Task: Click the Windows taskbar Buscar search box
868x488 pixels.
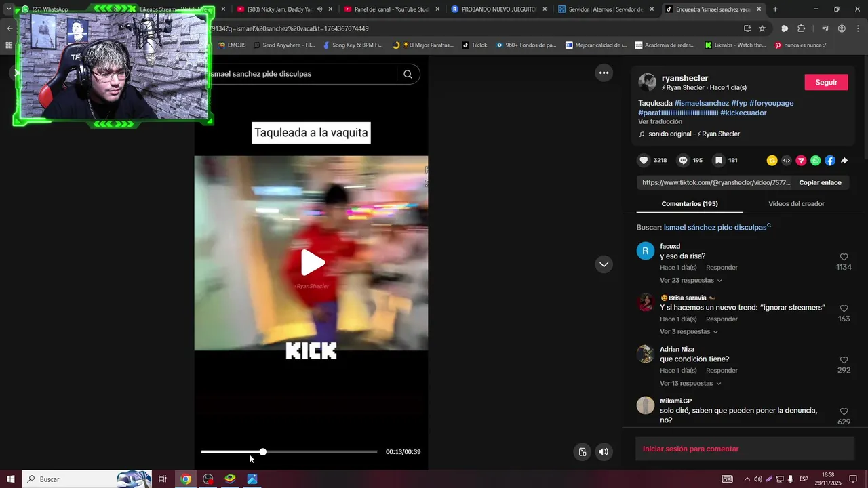Action: [87, 479]
